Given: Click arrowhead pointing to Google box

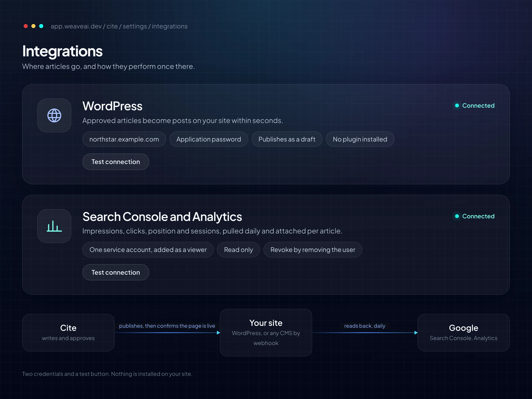Looking at the screenshot, I should pyautogui.click(x=416, y=333).
